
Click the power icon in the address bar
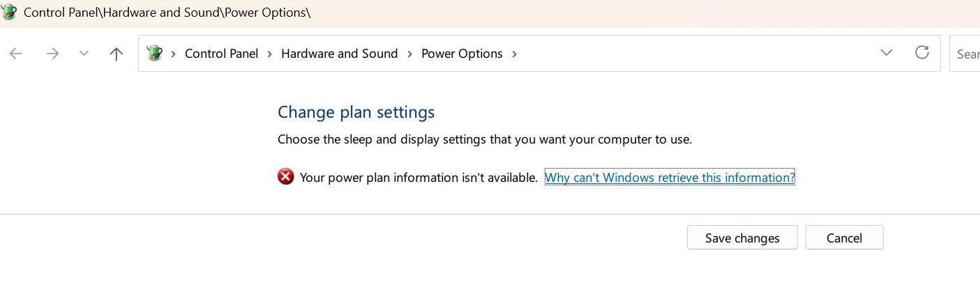155,53
